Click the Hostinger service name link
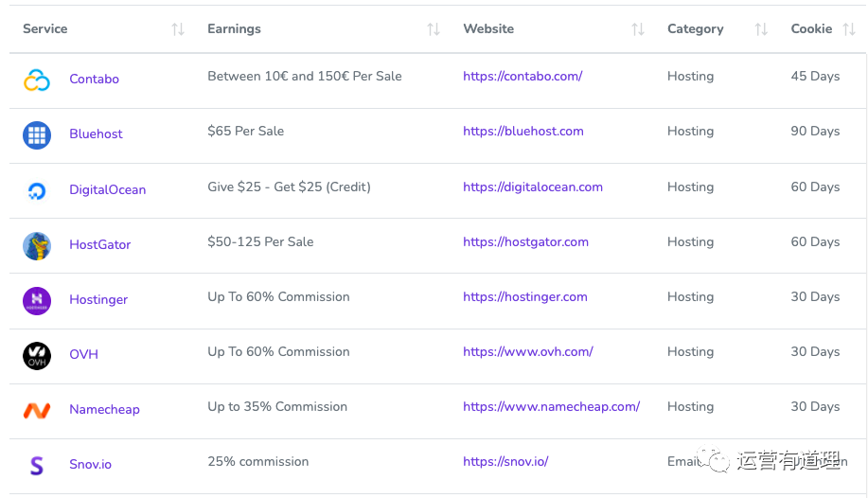Image resolution: width=868 pixels, height=498 pixels. [98, 300]
